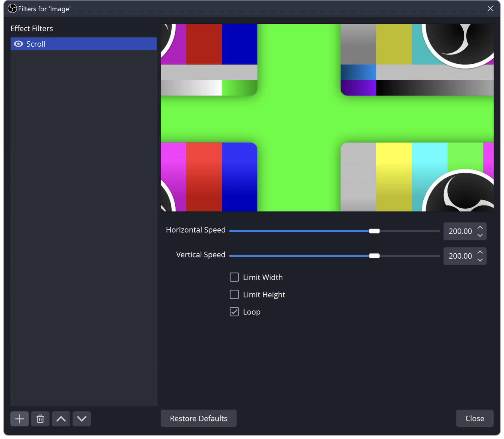Click the Close button at bottom

pyautogui.click(x=475, y=419)
